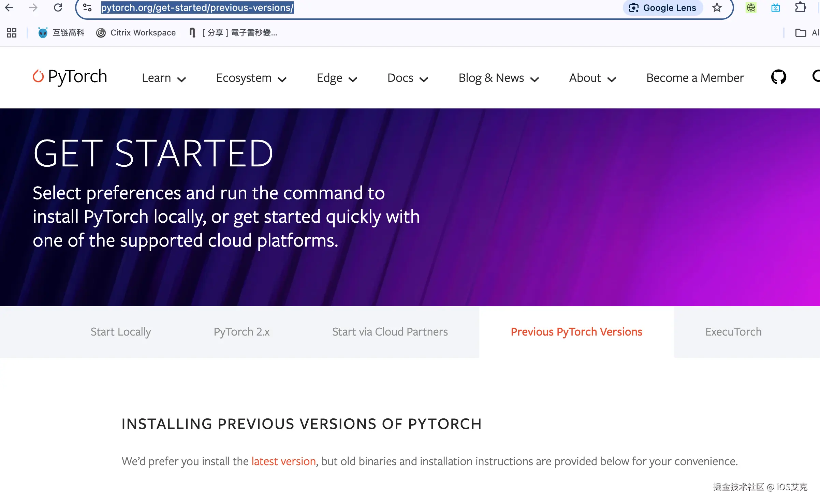This screenshot has height=504, width=820.
Task: Expand the Ecosystem menu
Action: [x=251, y=78]
